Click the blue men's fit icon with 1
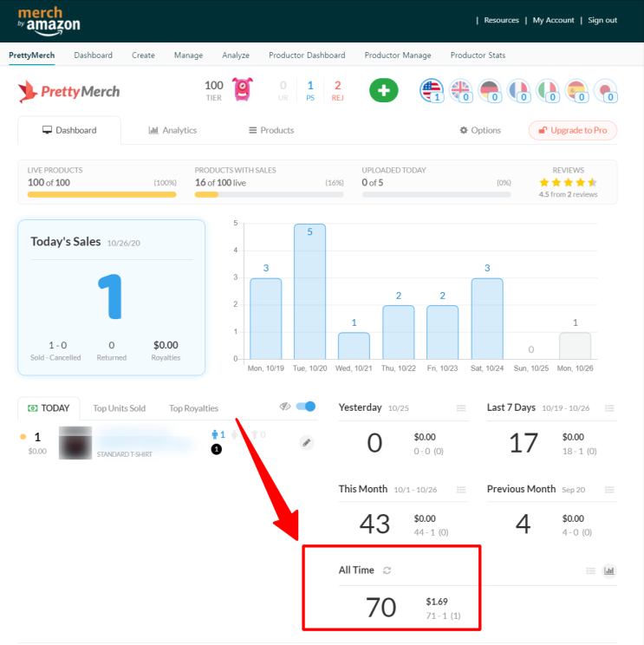 218,434
